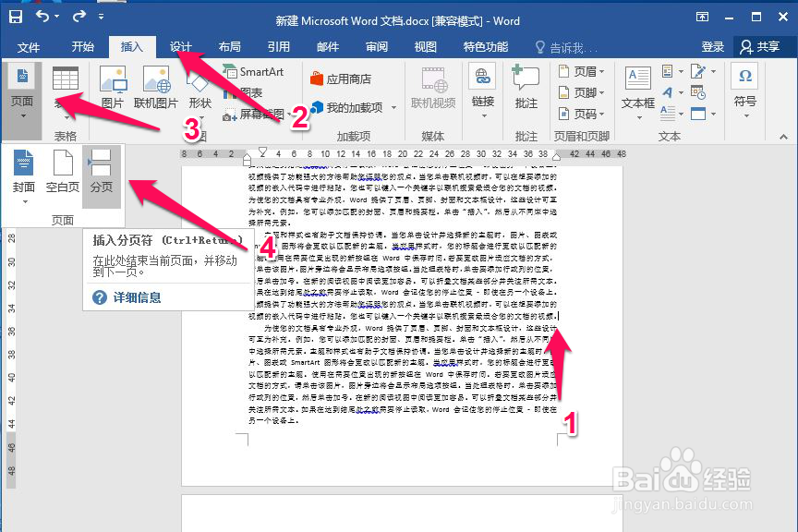Switch to the 引用 tab

278,47
